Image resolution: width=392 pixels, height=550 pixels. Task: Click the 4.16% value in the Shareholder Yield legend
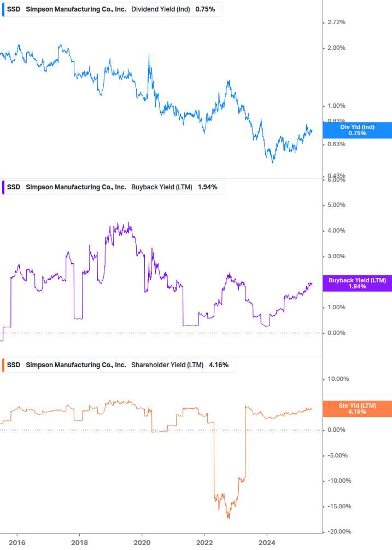219,365
